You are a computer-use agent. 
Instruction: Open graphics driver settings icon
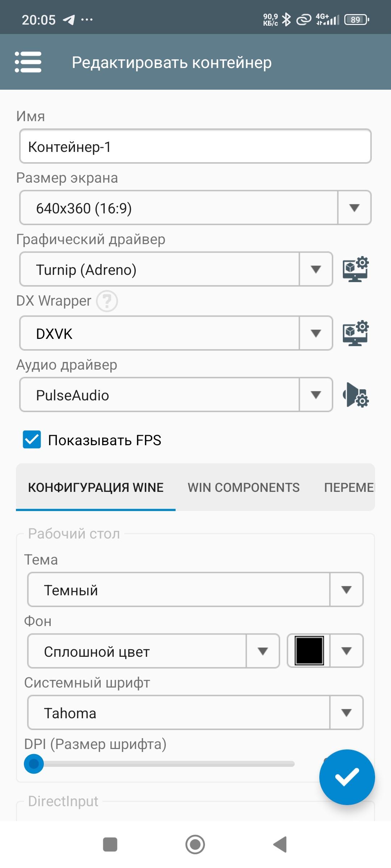point(356,269)
